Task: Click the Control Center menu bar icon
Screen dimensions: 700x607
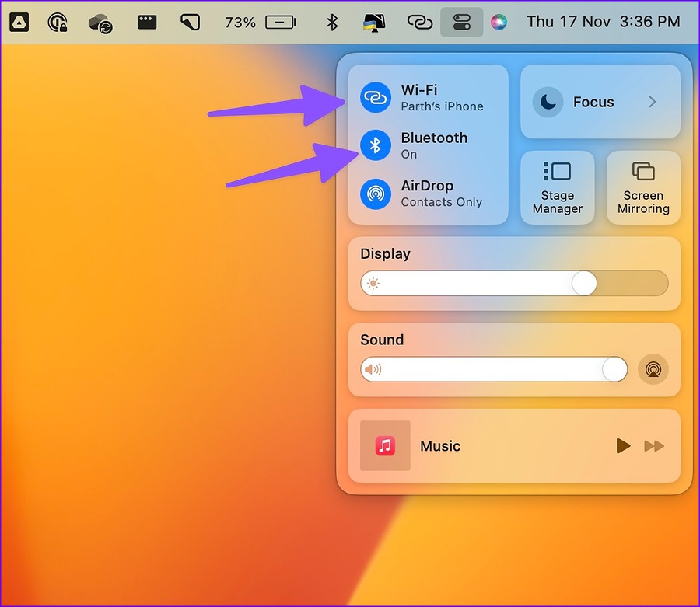Action: tap(461, 22)
